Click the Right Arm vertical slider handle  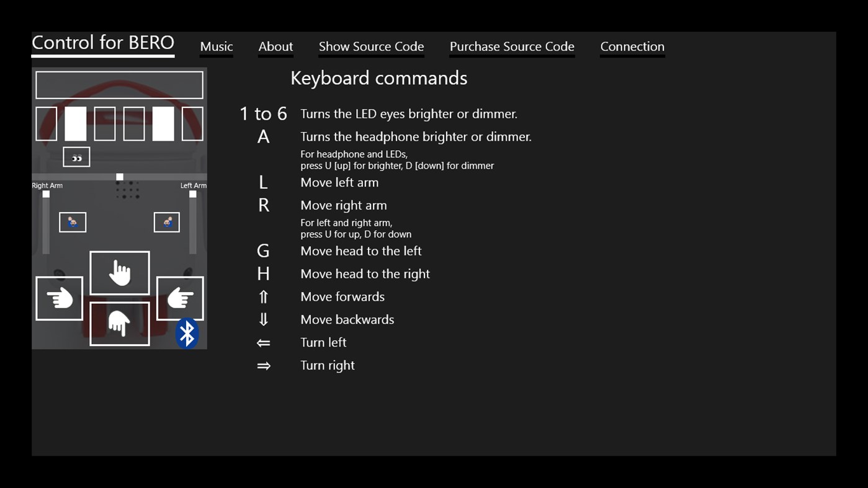pos(46,194)
